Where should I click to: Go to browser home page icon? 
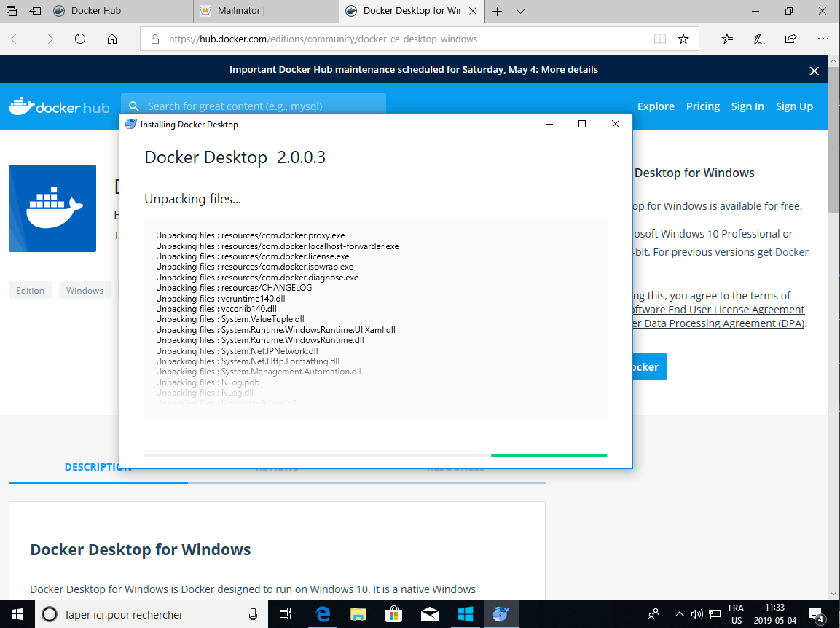coord(112,39)
